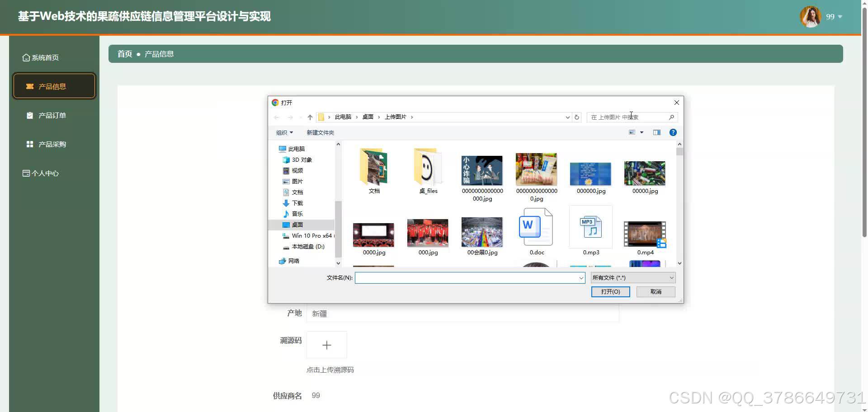Click the 产品采购 grid icon

(x=29, y=144)
